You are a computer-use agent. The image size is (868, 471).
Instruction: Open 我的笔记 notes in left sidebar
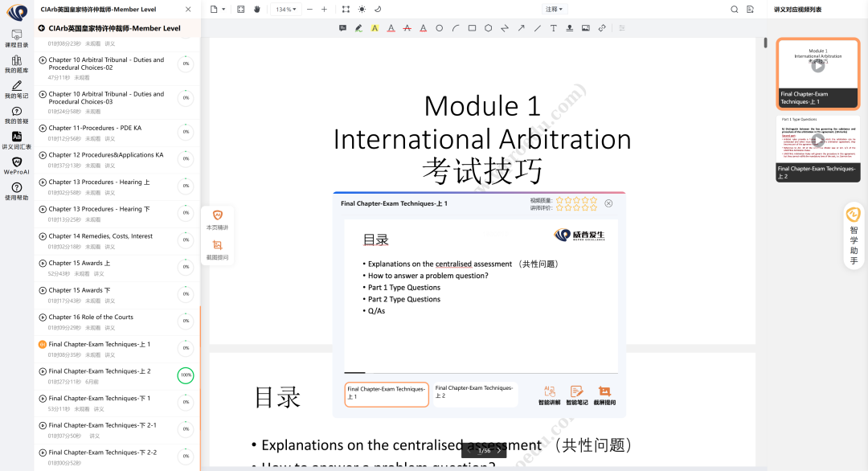pyautogui.click(x=16, y=88)
